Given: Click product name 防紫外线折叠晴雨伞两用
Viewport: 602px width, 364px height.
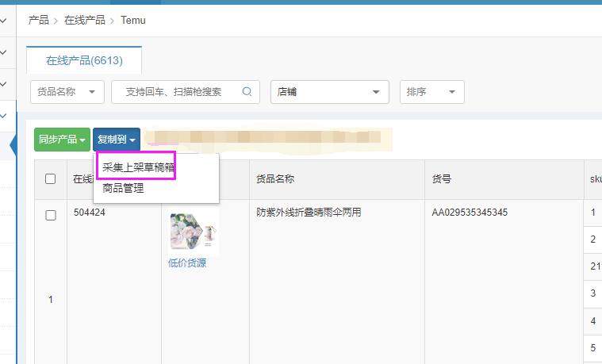Looking at the screenshot, I should (x=309, y=213).
